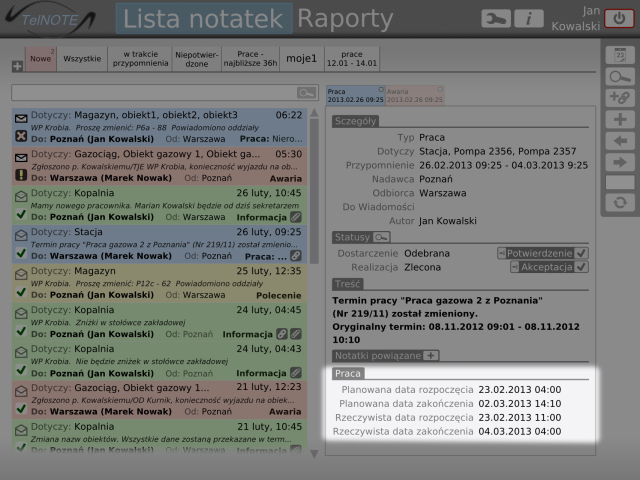Open the w trakcie przypomnienia tab
640x480 pixels.
pos(140,59)
